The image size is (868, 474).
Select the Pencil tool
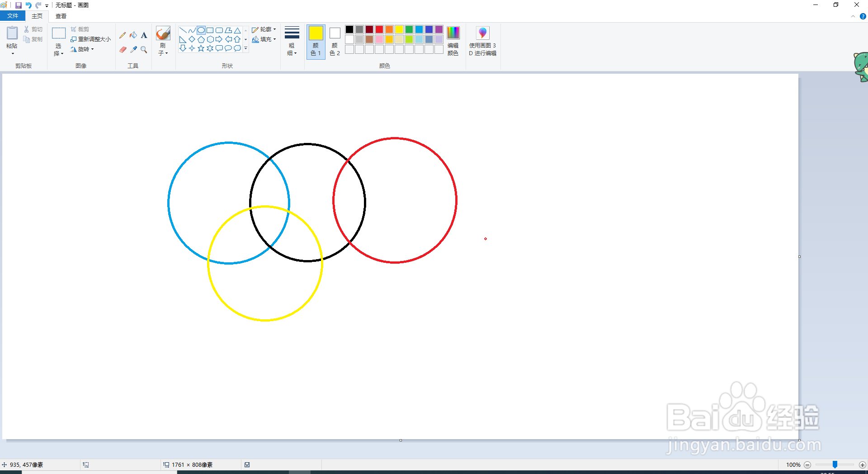pyautogui.click(x=123, y=35)
